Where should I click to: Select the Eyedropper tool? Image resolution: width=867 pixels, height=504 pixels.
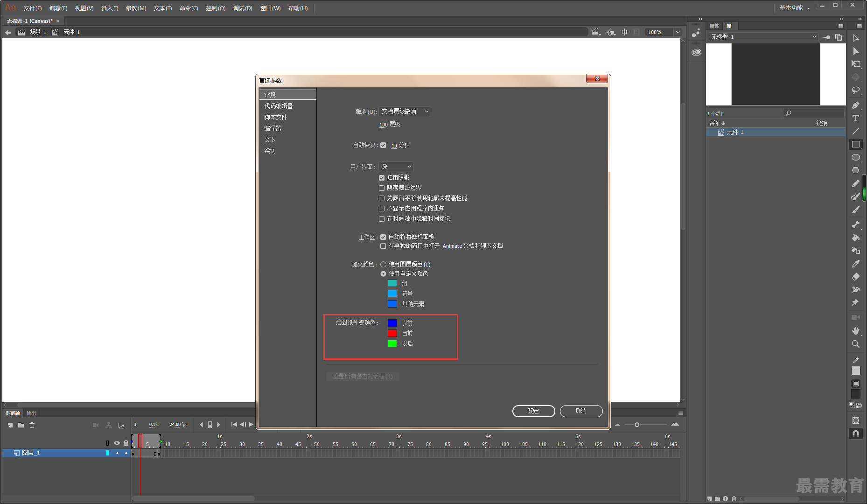[856, 264]
